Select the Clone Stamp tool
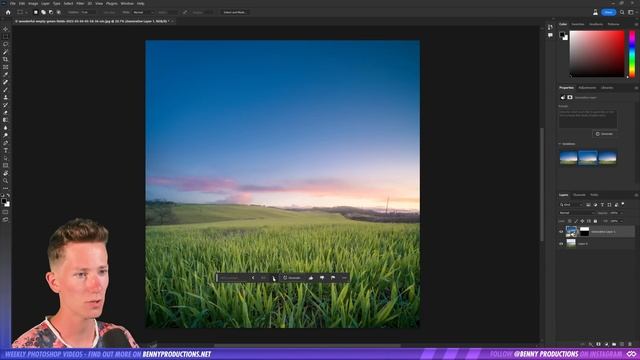 click(x=5, y=98)
